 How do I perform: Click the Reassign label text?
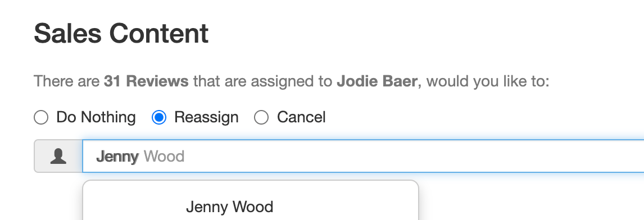tap(206, 117)
